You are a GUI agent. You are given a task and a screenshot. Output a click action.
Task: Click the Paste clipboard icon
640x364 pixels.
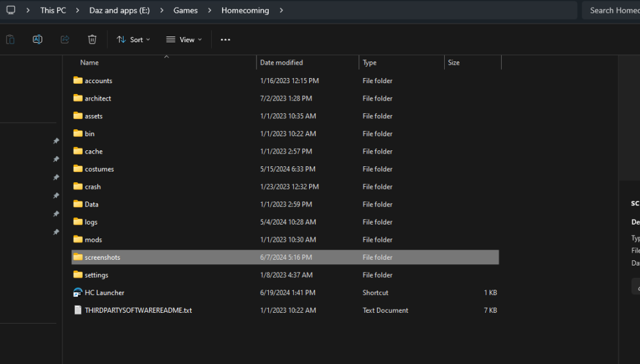[x=10, y=40]
